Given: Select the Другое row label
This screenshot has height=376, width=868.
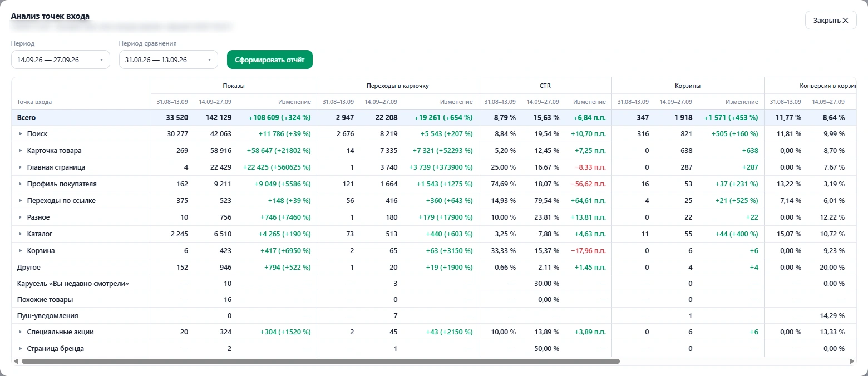Looking at the screenshot, I should click(29, 268).
